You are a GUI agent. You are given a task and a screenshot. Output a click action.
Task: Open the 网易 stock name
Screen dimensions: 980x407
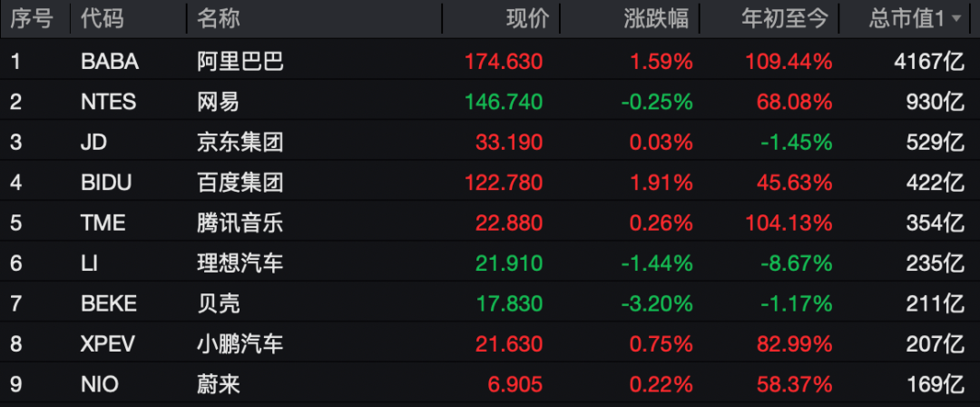coord(218,102)
